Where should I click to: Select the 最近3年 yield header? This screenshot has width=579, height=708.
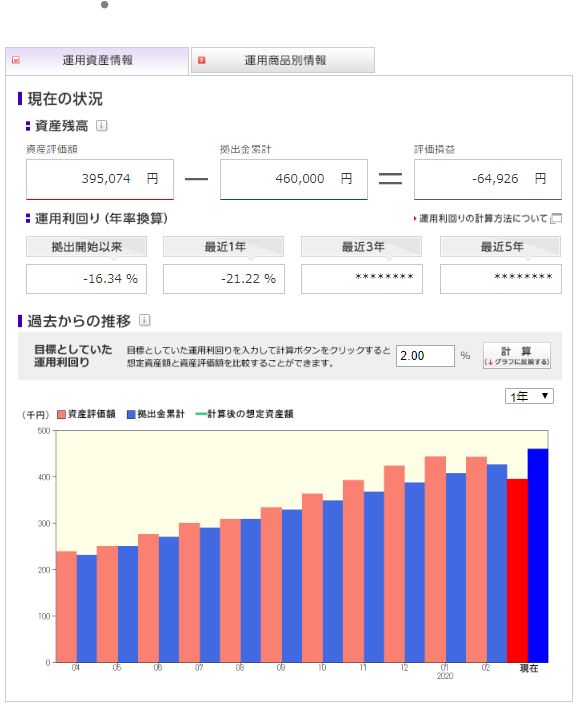[362, 247]
